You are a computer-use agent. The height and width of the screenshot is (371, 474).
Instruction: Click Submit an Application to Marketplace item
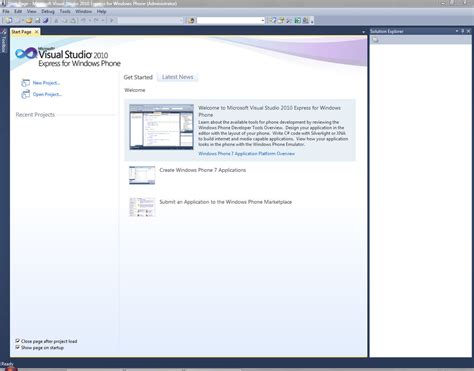click(226, 202)
